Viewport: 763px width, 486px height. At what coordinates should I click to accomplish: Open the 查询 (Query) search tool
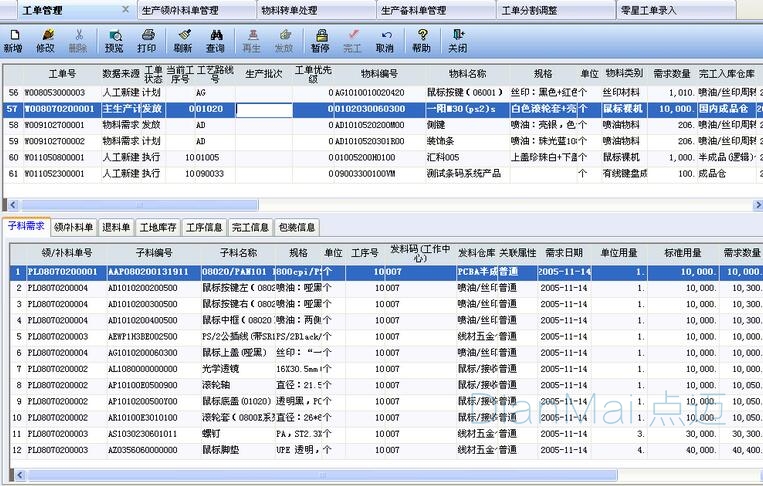click(215, 40)
